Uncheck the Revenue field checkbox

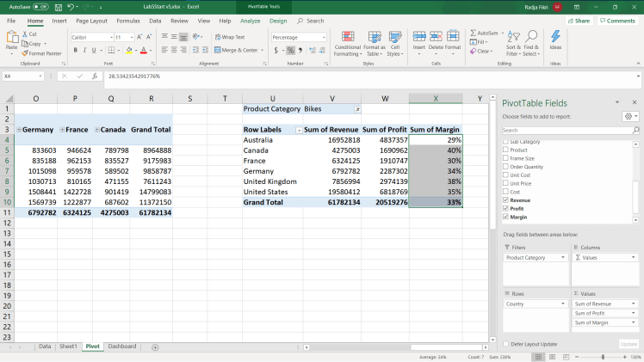pyautogui.click(x=505, y=199)
